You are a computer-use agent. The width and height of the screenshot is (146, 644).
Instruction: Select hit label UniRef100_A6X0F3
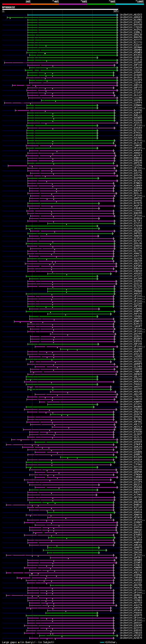pos(131,156)
